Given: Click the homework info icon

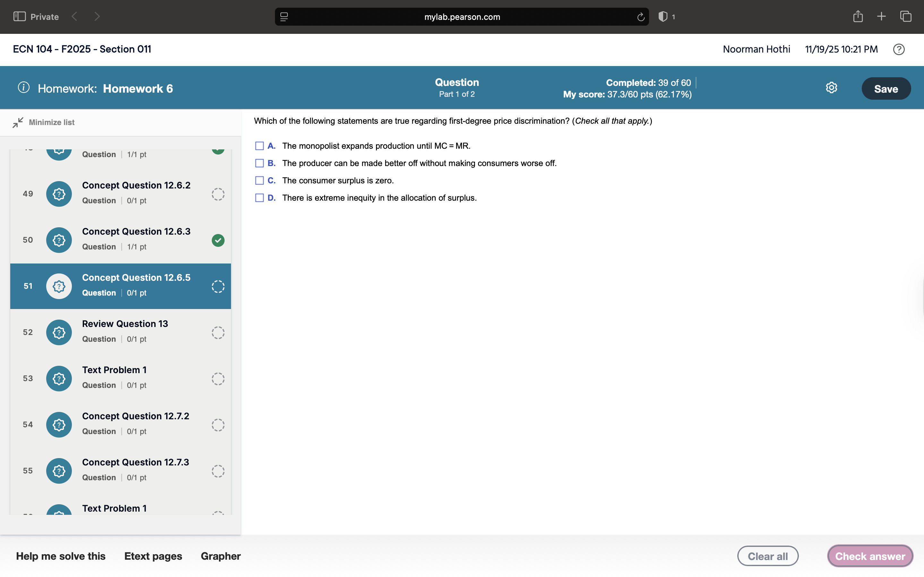Looking at the screenshot, I should point(24,88).
